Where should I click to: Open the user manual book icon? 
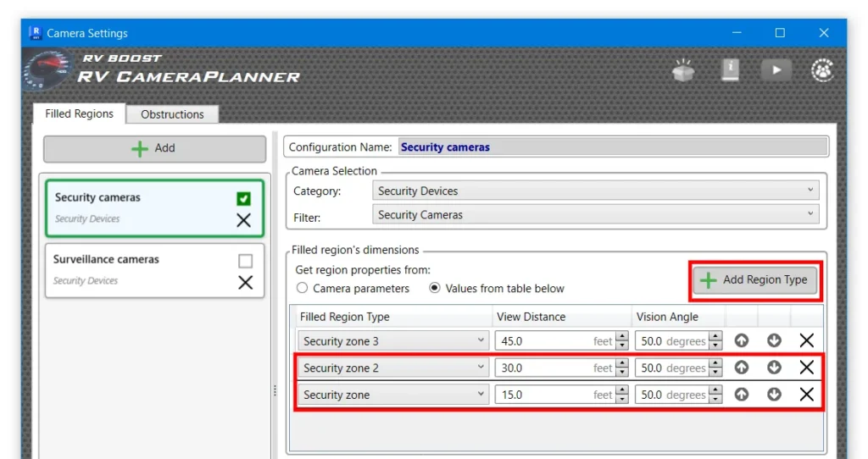730,70
